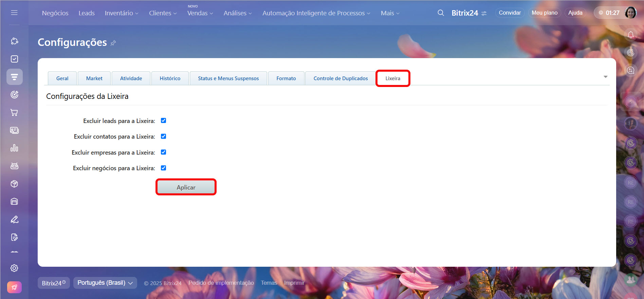644x299 pixels.
Task: Click the user profile avatar photo
Action: [x=630, y=13]
